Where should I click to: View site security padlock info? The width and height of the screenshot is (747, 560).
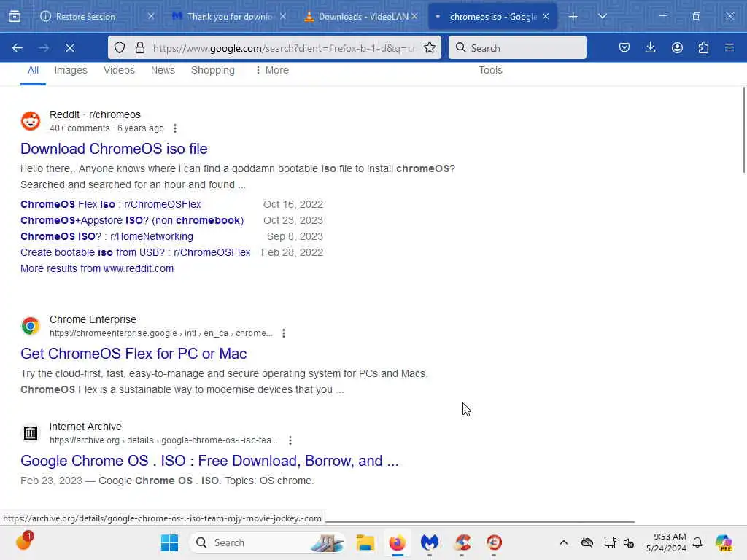139,47
